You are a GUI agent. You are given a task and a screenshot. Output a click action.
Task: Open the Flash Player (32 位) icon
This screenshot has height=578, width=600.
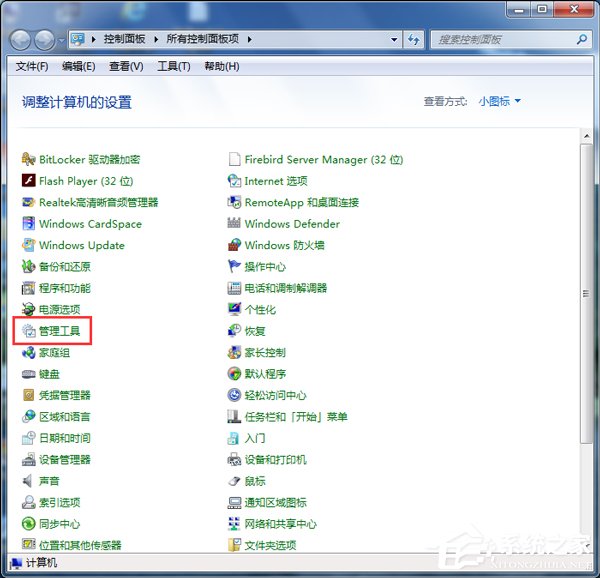(x=29, y=181)
